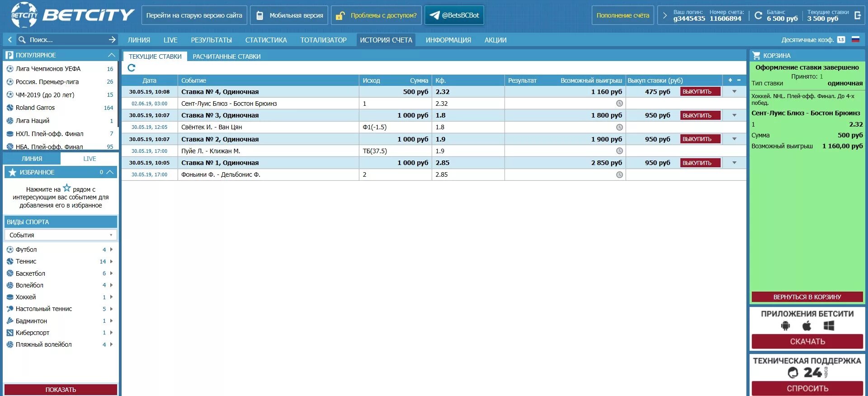Screen dimensions: 868x396
Task: Click the search magnifier icon
Action: point(22,40)
